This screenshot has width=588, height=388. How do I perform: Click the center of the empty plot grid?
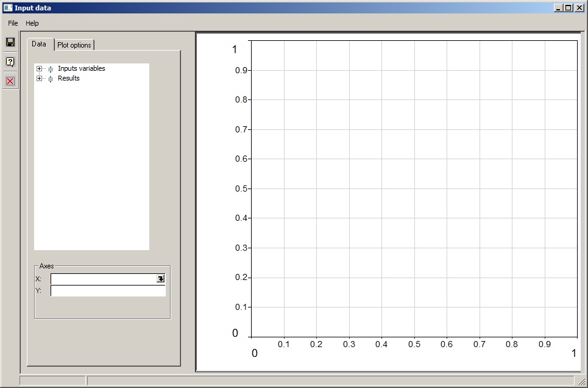tap(414, 189)
